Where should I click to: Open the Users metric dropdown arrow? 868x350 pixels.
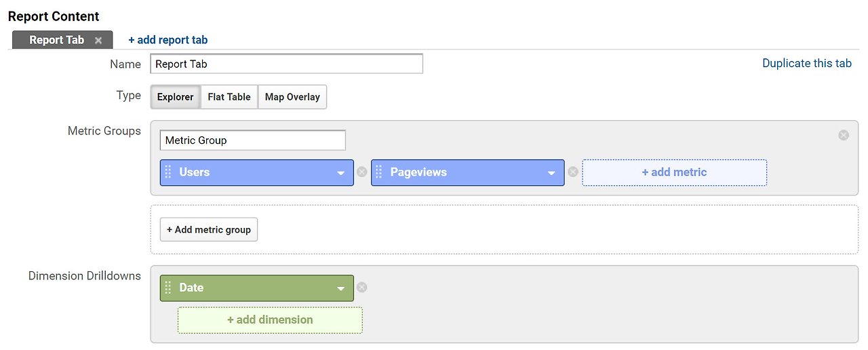point(341,173)
